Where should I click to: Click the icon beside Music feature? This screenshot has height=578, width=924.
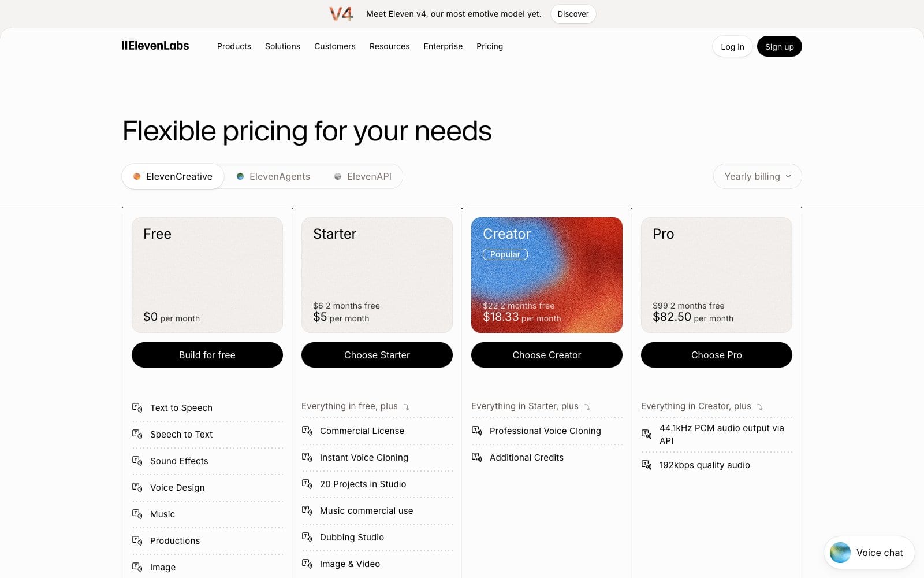[137, 514]
